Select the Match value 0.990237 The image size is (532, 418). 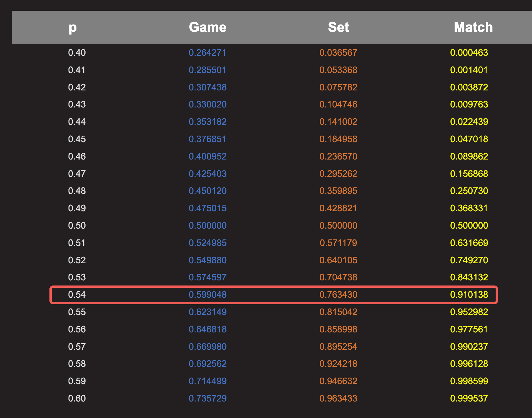(x=469, y=347)
